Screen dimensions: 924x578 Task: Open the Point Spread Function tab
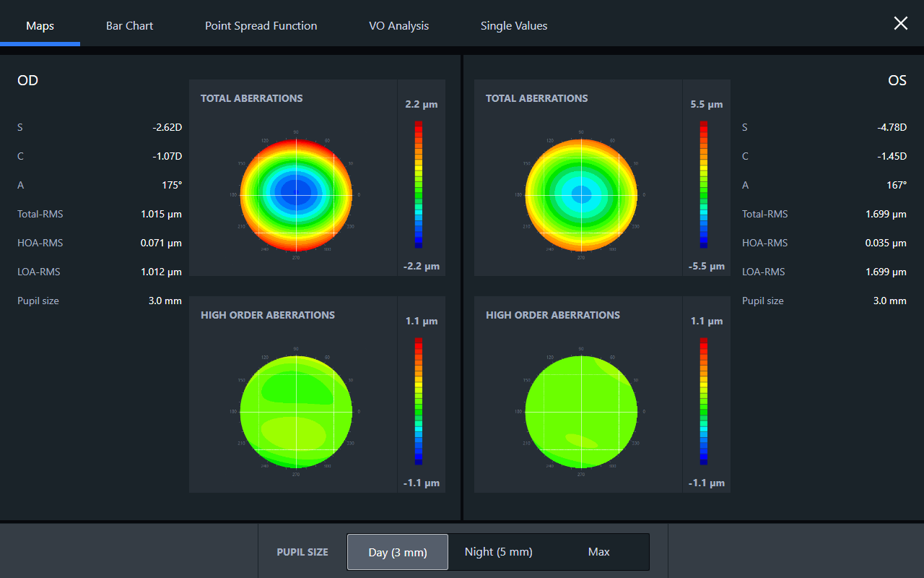[261, 25]
